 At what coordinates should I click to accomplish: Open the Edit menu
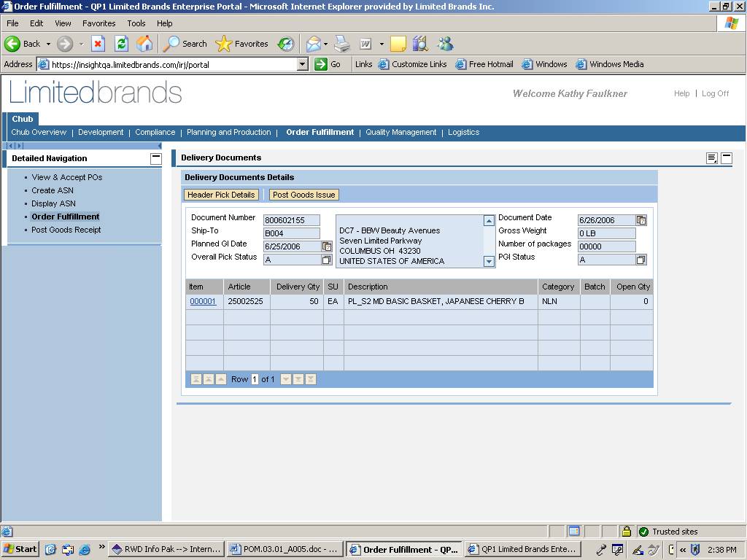[x=36, y=23]
